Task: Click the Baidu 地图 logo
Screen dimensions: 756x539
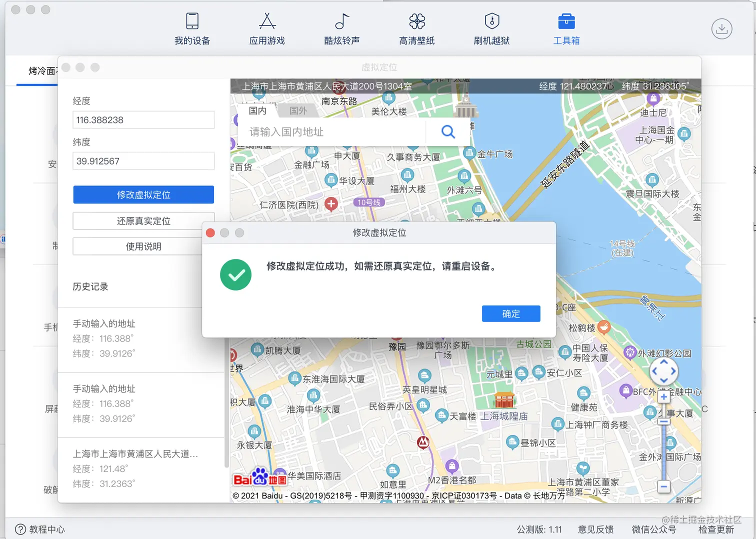Action: (260, 477)
